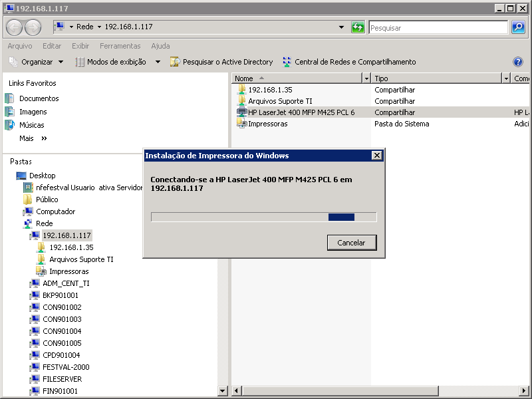Select CON901002 in folder tree

(62, 307)
